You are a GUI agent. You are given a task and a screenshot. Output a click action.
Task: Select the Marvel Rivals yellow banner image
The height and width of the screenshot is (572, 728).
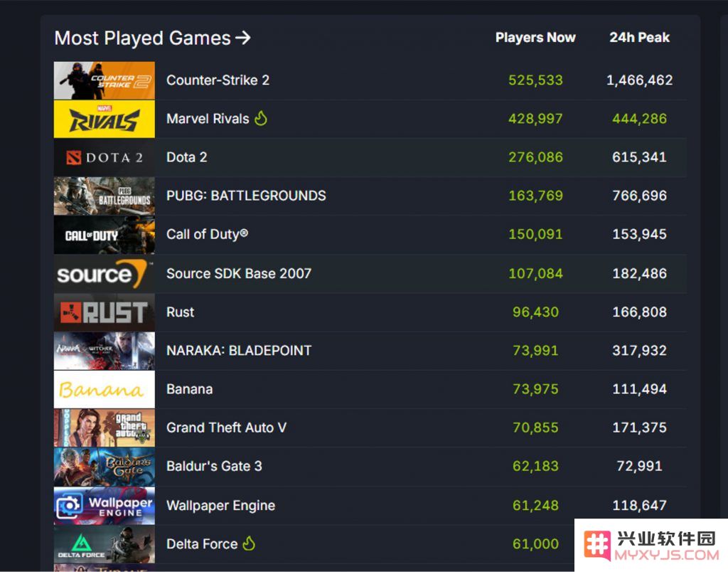(x=105, y=119)
